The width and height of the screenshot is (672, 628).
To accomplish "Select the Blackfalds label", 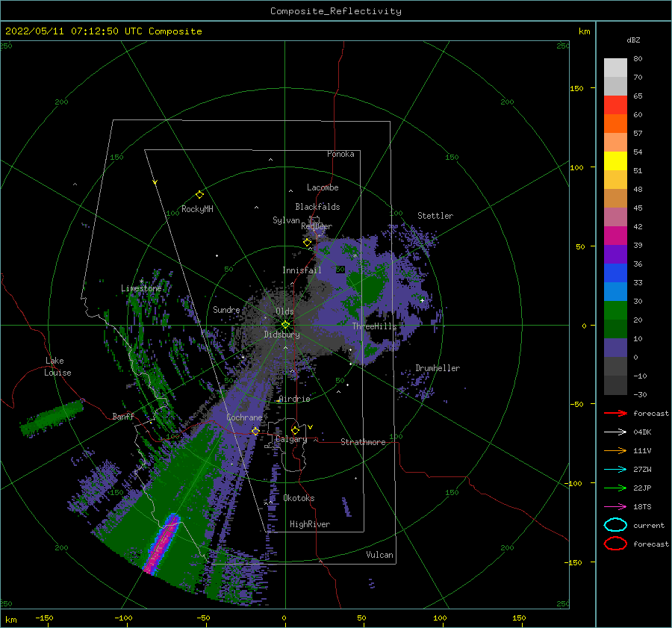I will [x=317, y=207].
